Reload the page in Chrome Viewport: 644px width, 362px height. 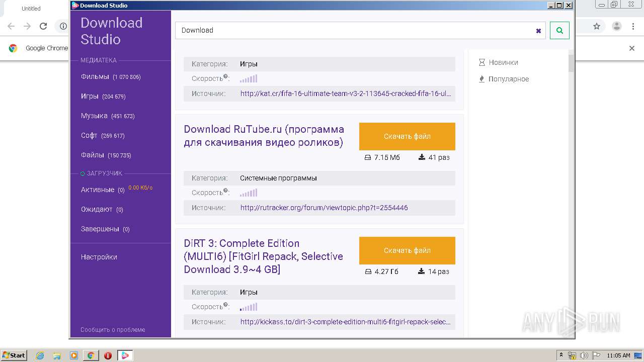(x=43, y=26)
